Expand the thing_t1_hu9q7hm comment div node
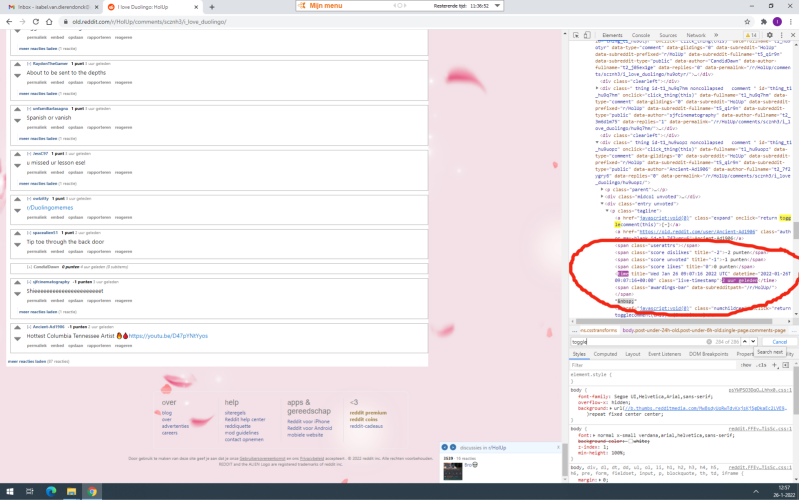 (x=597, y=88)
